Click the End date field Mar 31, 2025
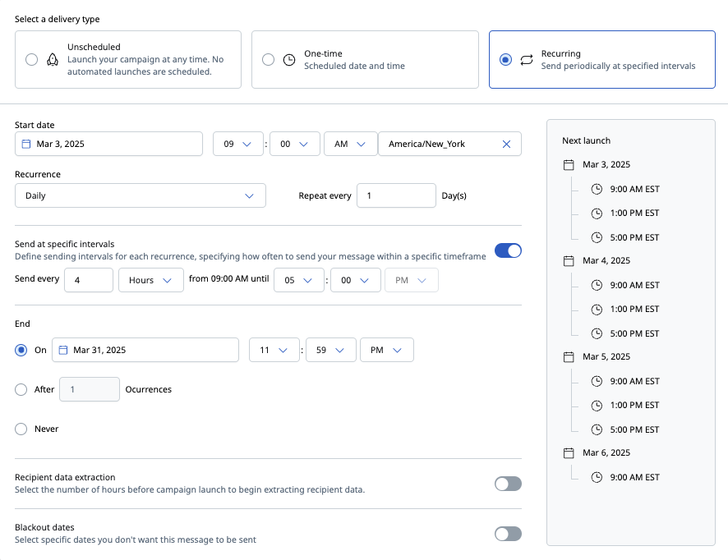The image size is (728, 560). 145,350
